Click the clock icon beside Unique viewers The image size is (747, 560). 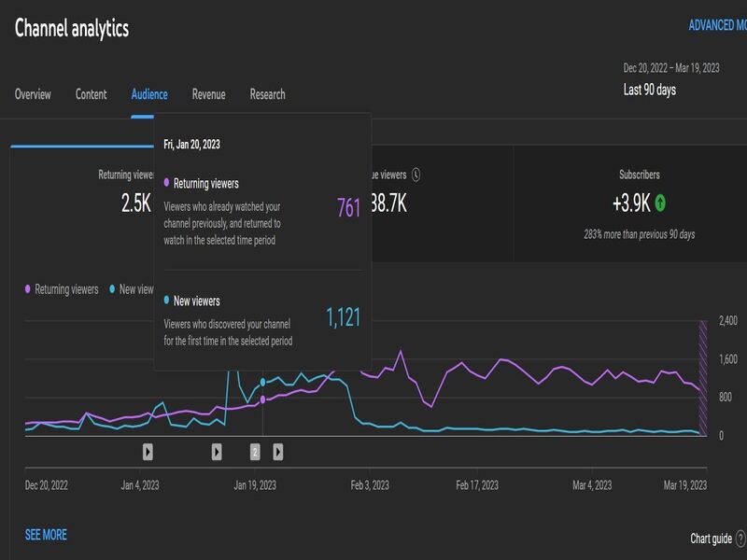(416, 174)
